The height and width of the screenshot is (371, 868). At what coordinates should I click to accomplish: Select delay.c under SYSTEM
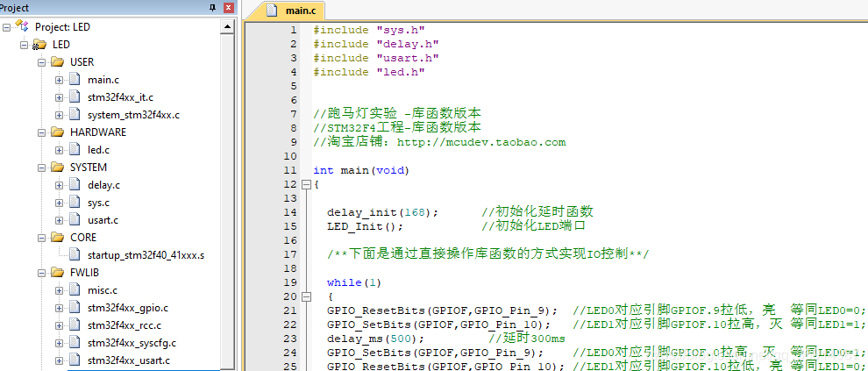(x=103, y=185)
